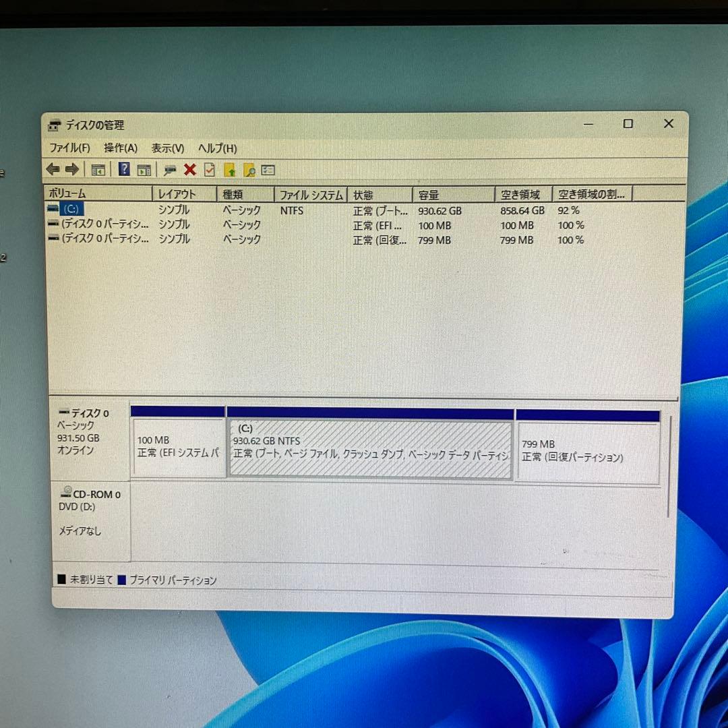Viewport: 728px width, 728px height.
Task: Click the red X delete volume icon
Action: (x=190, y=169)
